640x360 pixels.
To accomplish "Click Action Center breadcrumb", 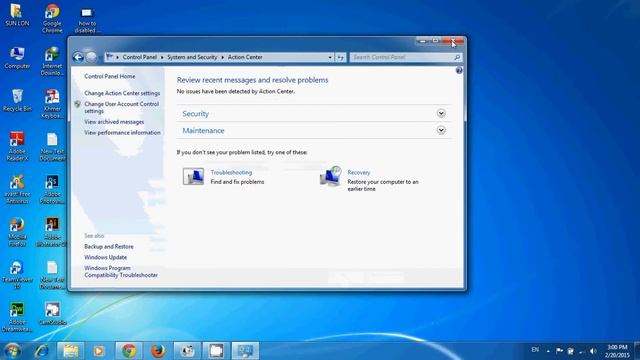I will [245, 57].
